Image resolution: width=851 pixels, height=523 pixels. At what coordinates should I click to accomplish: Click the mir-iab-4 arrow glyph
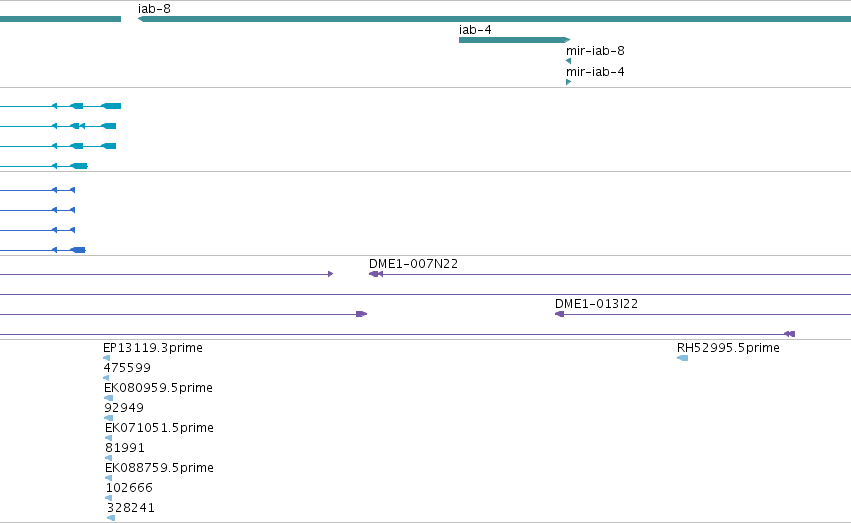coord(568,82)
